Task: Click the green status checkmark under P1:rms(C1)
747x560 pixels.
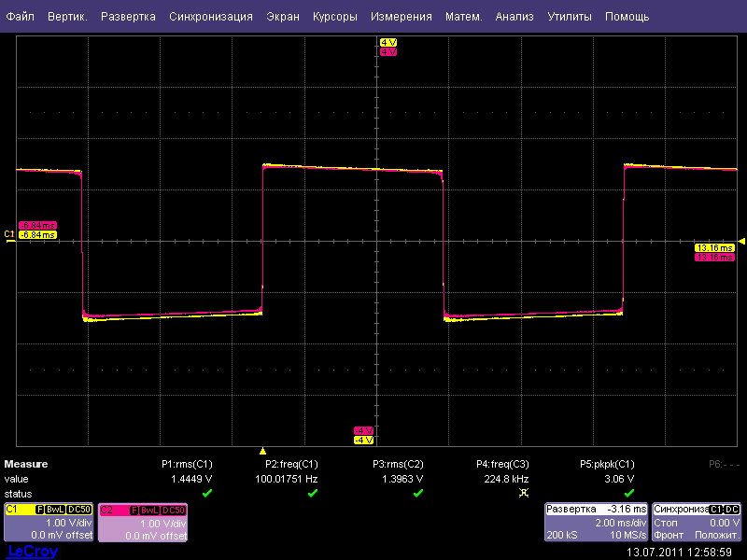Action: 207,493
